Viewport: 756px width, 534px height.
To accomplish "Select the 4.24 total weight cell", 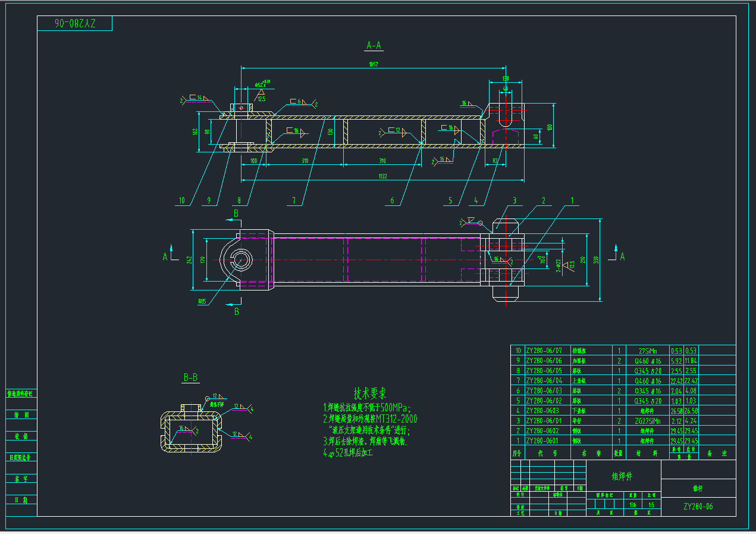I will coord(691,421).
